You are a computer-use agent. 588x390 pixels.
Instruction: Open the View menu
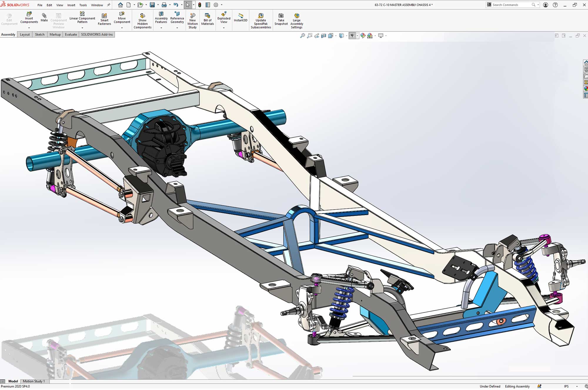coord(60,5)
